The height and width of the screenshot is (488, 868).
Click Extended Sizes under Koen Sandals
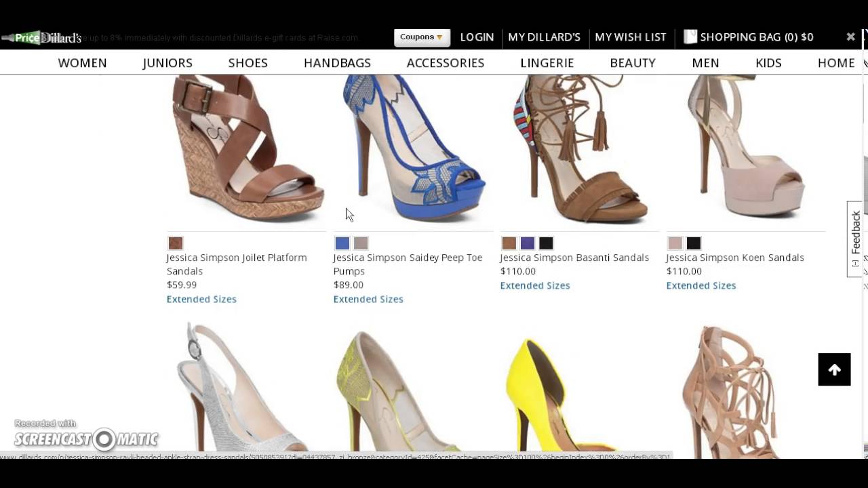tap(701, 285)
